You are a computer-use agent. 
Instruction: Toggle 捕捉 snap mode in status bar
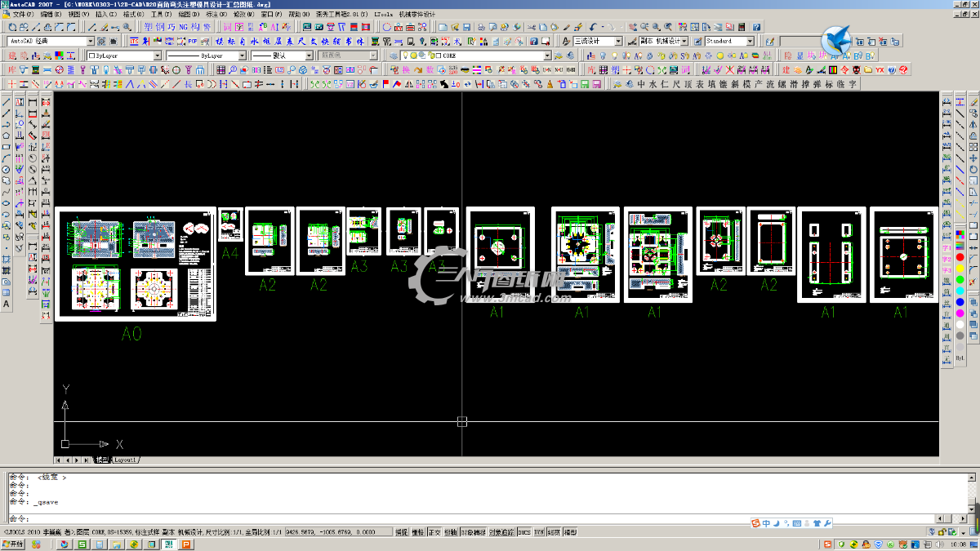402,531
